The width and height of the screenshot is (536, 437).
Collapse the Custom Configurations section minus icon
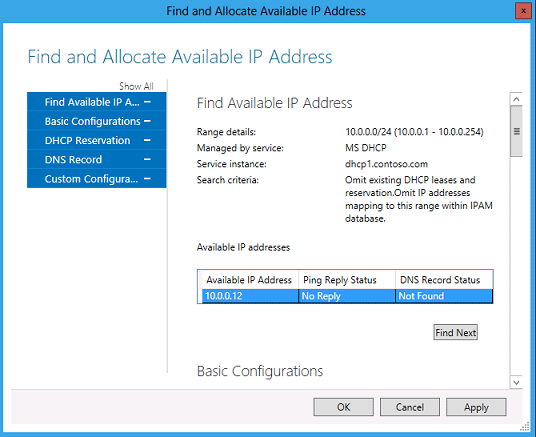click(x=147, y=178)
